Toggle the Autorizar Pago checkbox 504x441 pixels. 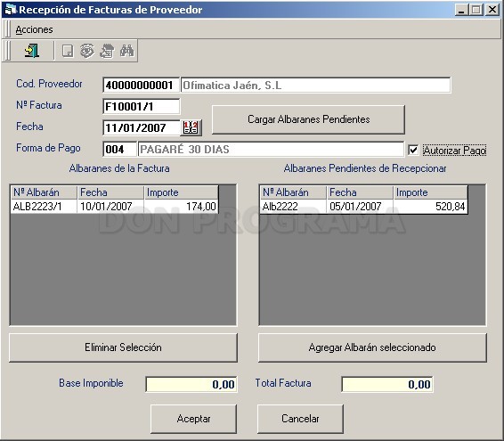point(413,150)
